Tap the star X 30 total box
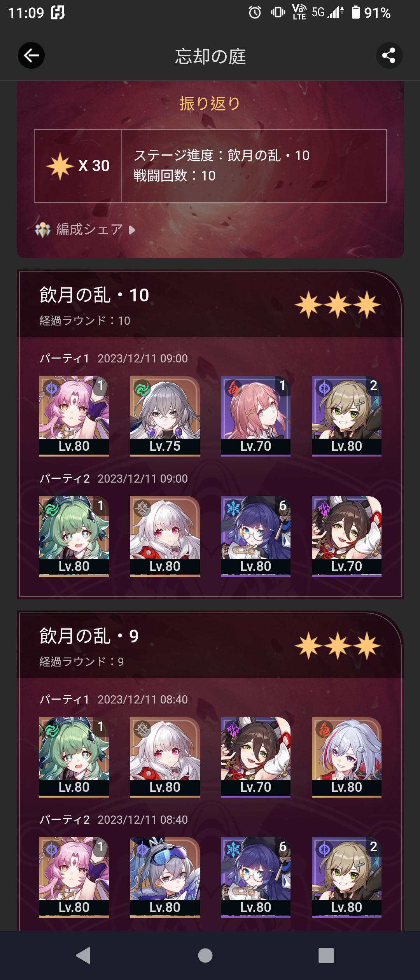 point(78,166)
